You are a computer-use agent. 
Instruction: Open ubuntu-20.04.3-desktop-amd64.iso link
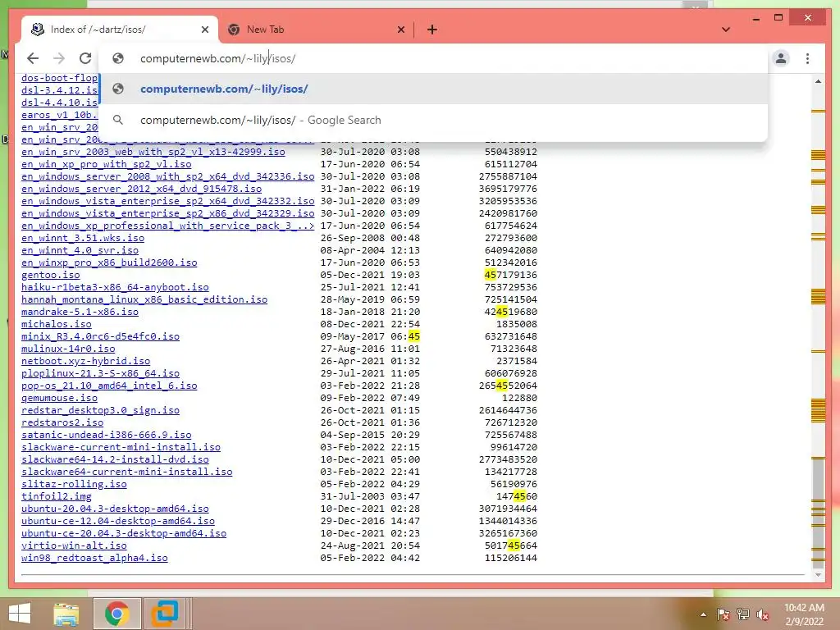click(x=115, y=509)
